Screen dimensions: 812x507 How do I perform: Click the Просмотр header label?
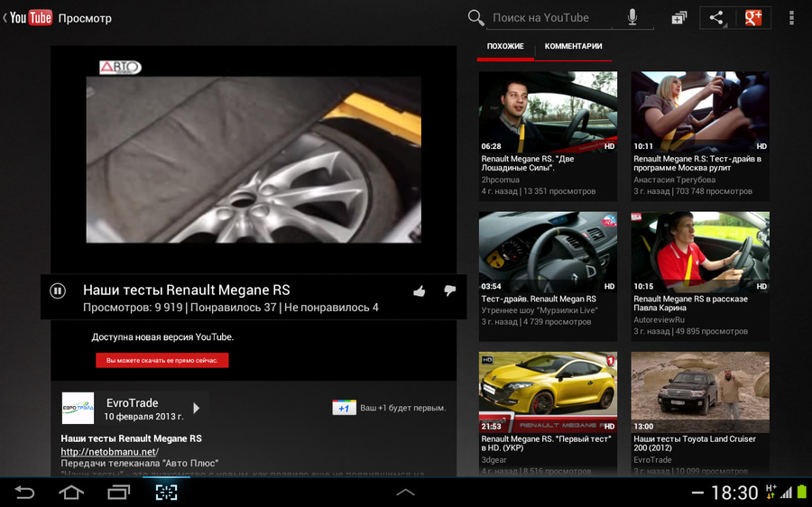coord(85,19)
